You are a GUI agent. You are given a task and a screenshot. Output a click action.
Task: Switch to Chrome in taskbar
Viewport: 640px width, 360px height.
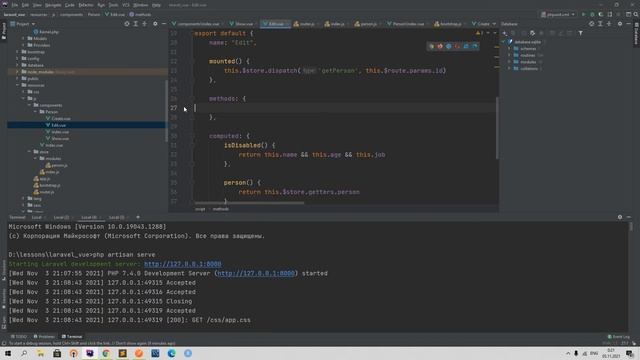106,353
